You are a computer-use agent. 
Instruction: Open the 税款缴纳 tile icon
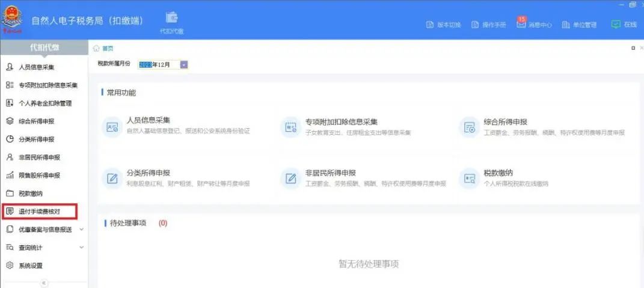[469, 179]
